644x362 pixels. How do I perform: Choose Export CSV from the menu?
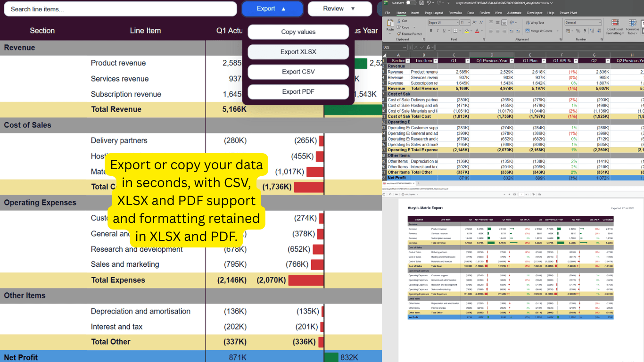(x=298, y=72)
